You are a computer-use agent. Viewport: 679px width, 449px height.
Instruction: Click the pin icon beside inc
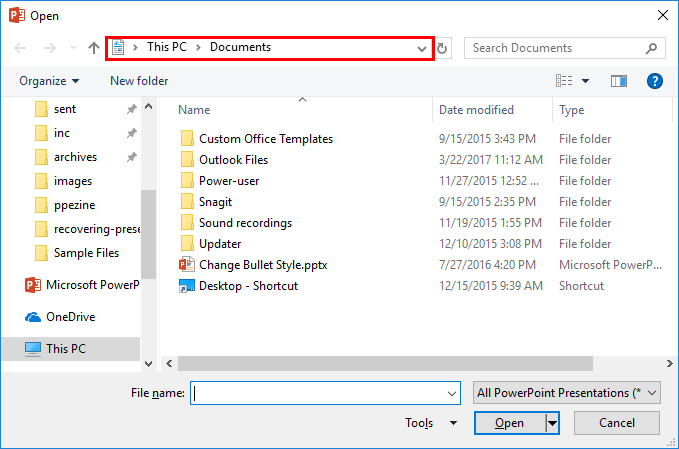(x=132, y=133)
